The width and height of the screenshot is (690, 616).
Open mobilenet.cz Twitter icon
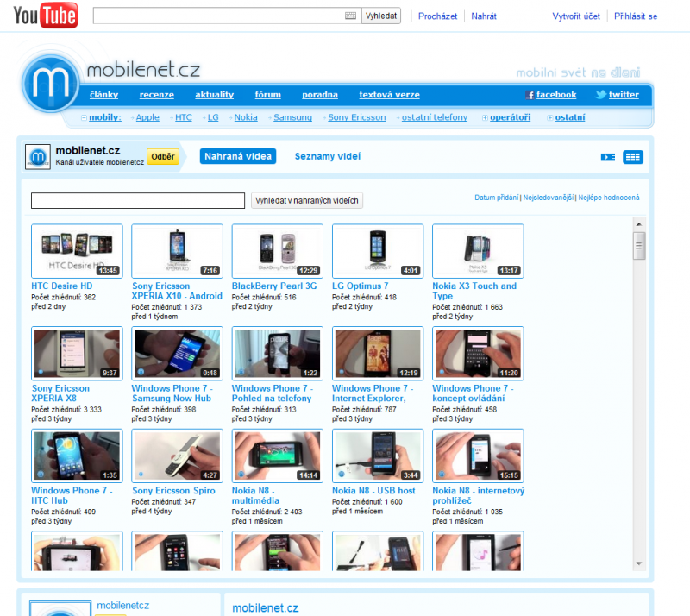tap(603, 95)
